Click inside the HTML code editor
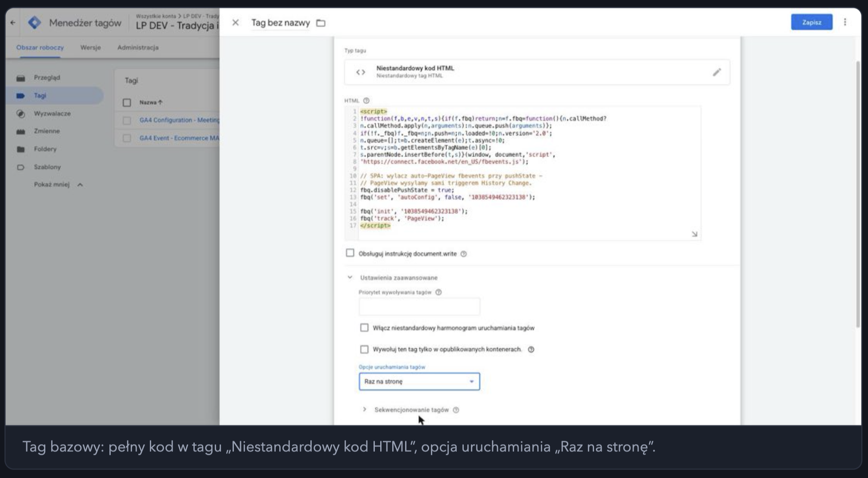This screenshot has height=478, width=868. (x=522, y=173)
